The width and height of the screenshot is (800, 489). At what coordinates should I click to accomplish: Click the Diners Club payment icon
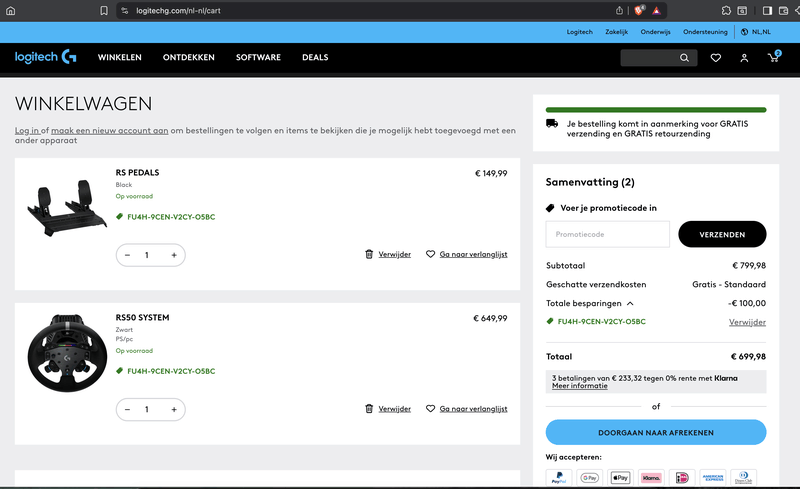point(743,478)
